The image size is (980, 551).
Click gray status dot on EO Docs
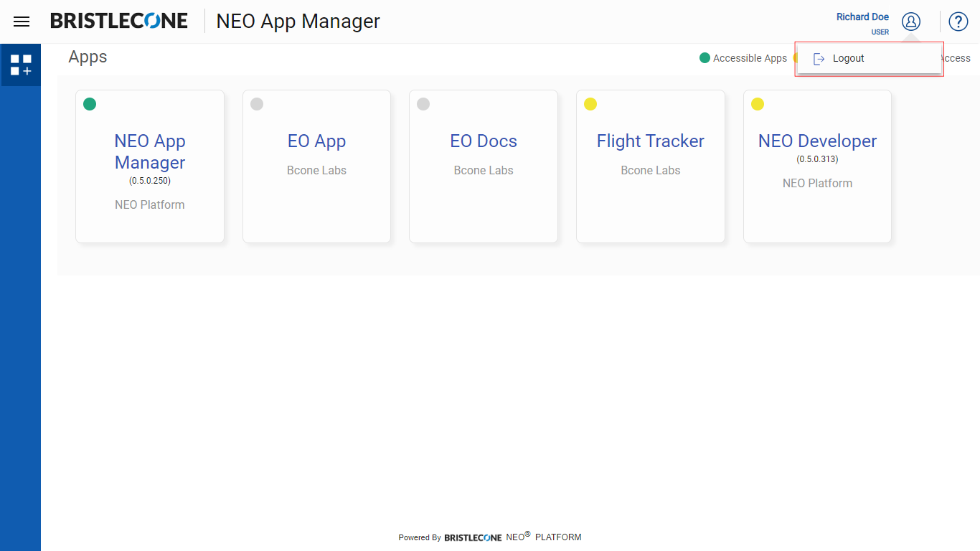click(x=423, y=104)
